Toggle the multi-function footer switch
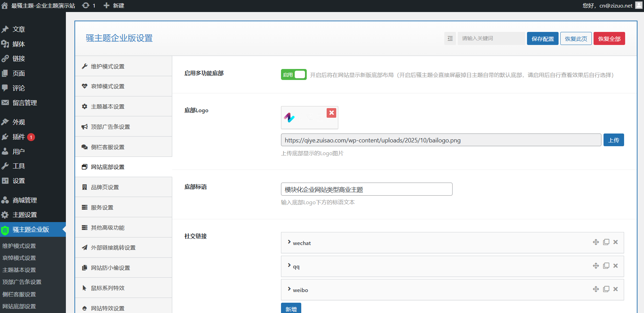 pyautogui.click(x=293, y=75)
